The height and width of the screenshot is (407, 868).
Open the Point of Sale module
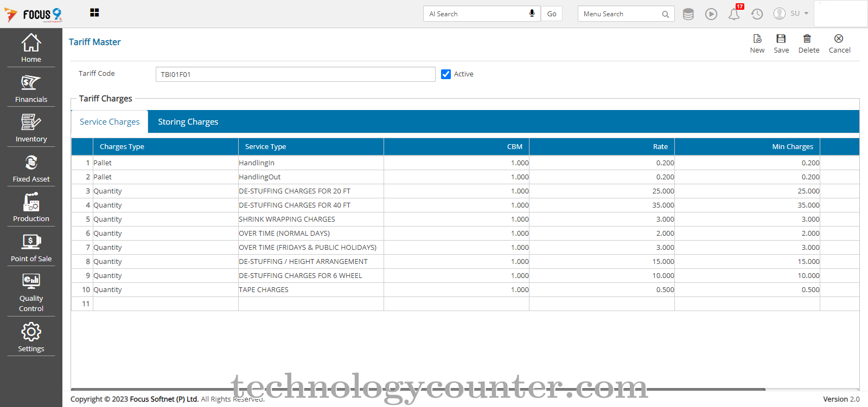pyautogui.click(x=31, y=248)
